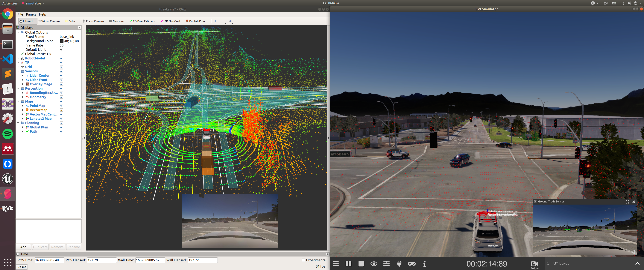The height and width of the screenshot is (270, 644).
Task: Click Background Color swatch in Global Options
Action: 62,41
